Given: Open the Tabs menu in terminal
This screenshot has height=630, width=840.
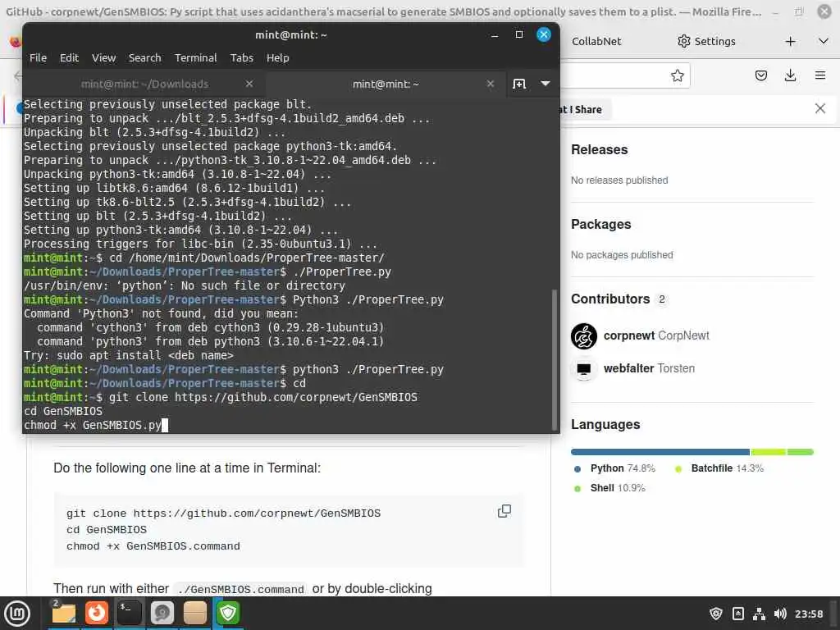Looking at the screenshot, I should [x=242, y=58].
